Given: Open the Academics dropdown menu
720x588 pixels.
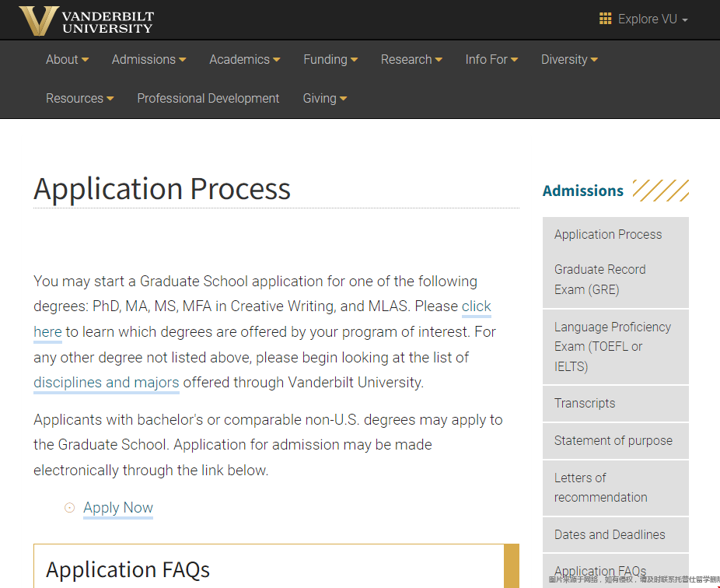Looking at the screenshot, I should tap(245, 60).
